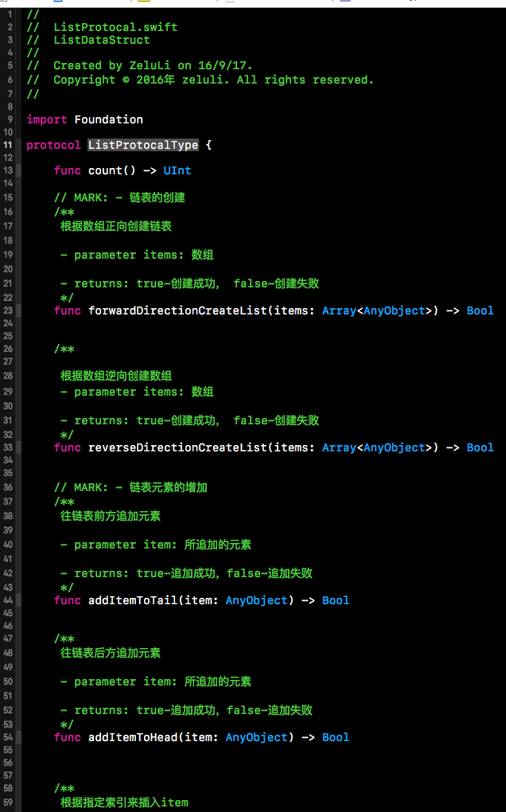Click 'Bool' return type of forwardDirectionCreateList
This screenshot has width=506, height=812.
coord(480,310)
